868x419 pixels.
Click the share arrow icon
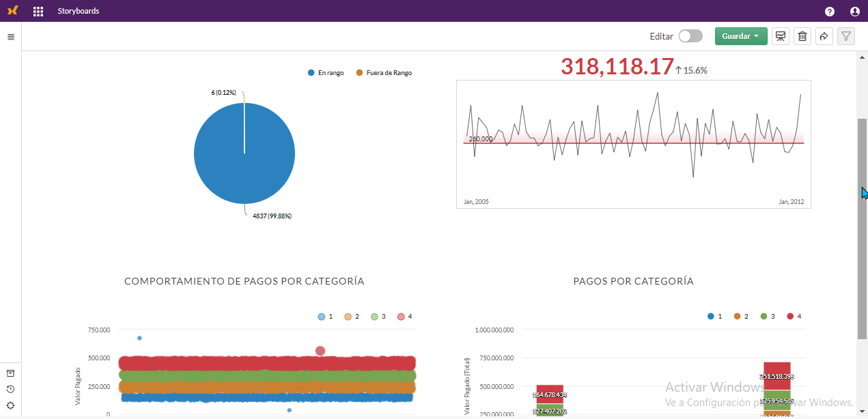click(824, 36)
